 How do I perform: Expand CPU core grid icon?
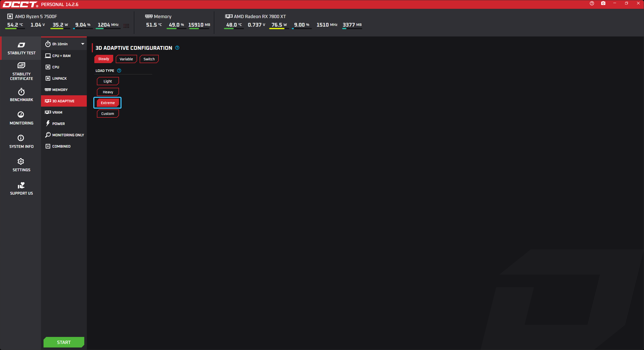126,26
